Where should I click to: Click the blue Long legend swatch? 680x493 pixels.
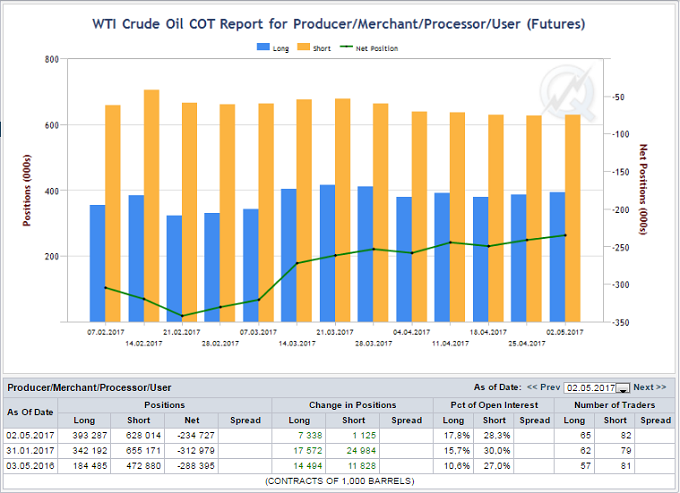(x=262, y=47)
